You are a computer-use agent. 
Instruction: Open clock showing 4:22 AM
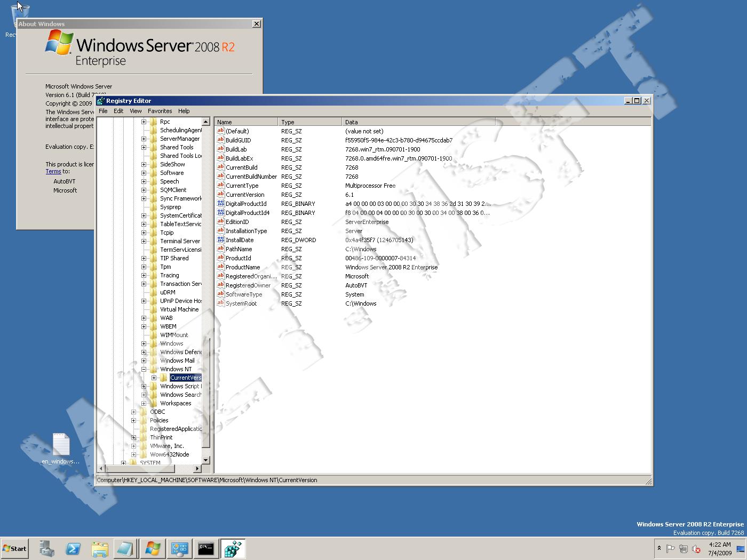(x=720, y=549)
